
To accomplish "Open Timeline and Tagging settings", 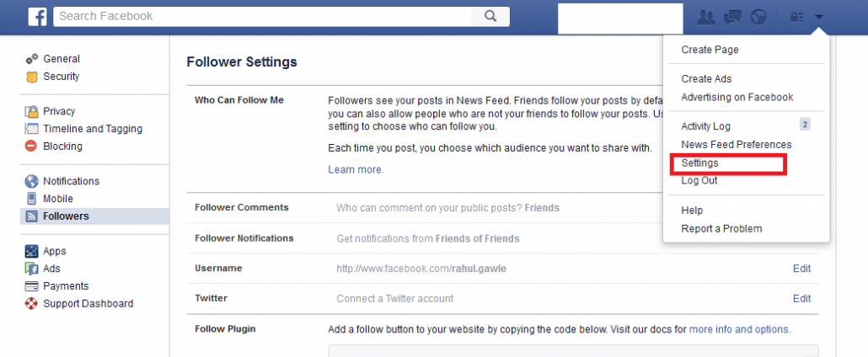I will (x=92, y=129).
